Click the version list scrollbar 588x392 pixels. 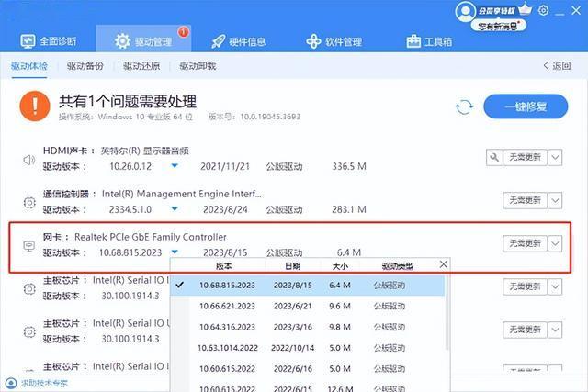point(447,313)
